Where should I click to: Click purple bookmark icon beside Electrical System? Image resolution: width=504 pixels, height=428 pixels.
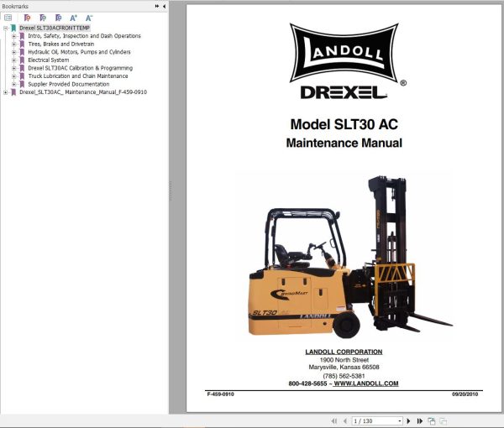coord(22,60)
